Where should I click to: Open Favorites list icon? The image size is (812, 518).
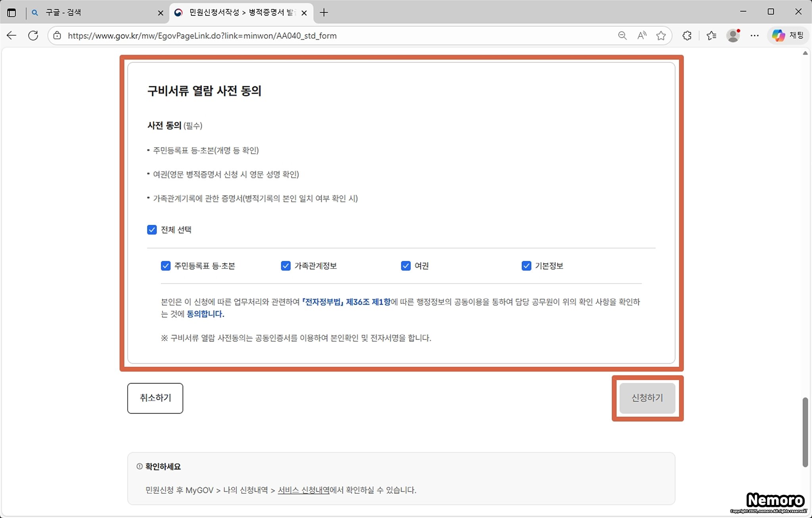[711, 36]
